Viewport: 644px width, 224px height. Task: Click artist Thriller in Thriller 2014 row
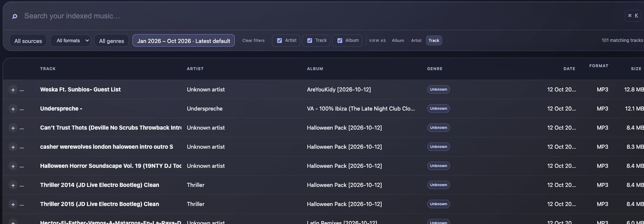coord(195,185)
